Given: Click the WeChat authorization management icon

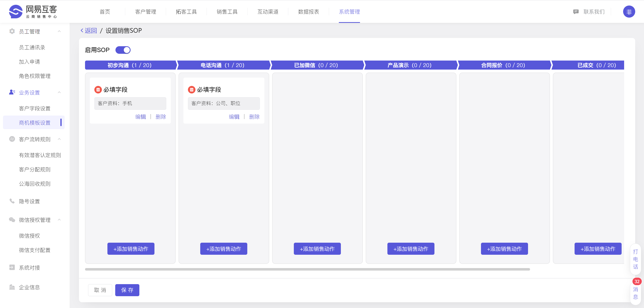Looking at the screenshot, I should (12, 220).
